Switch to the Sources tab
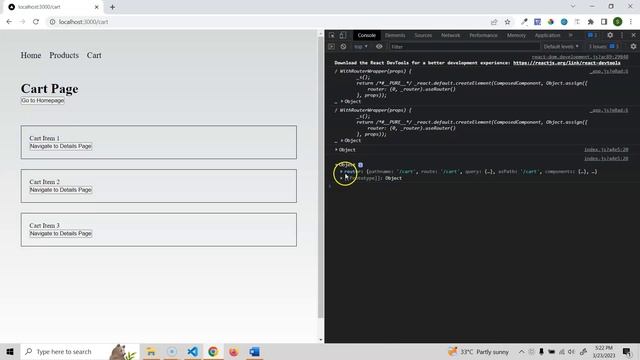This screenshot has width=640, height=360. click(x=423, y=36)
